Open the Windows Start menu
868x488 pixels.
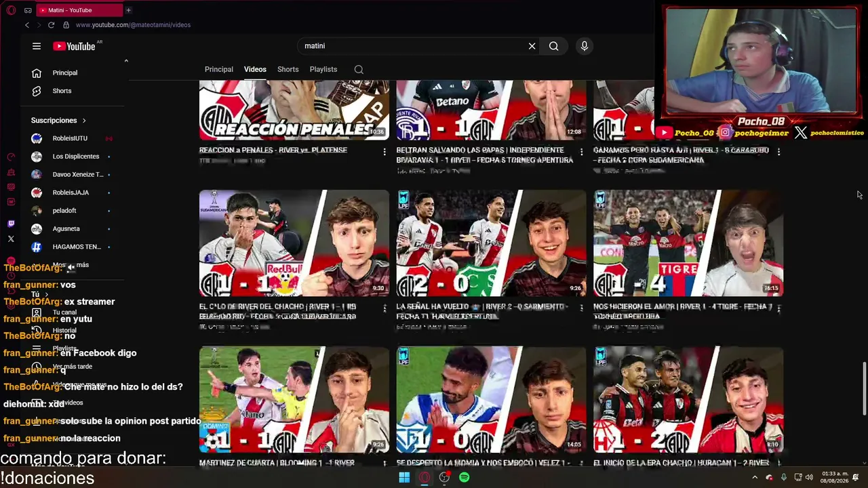pos(404,477)
